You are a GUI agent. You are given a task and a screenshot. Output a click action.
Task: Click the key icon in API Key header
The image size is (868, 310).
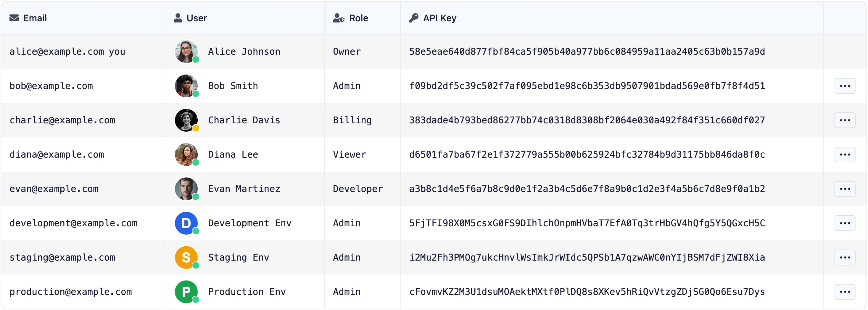[413, 18]
